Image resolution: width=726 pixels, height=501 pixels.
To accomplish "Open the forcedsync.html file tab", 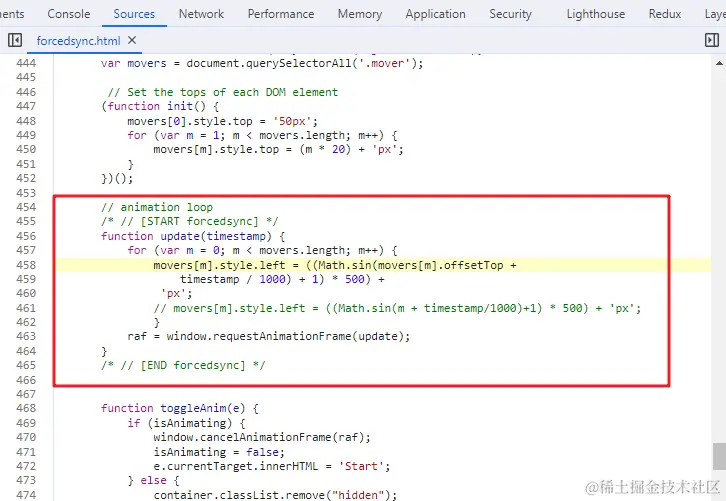I will coord(78,41).
